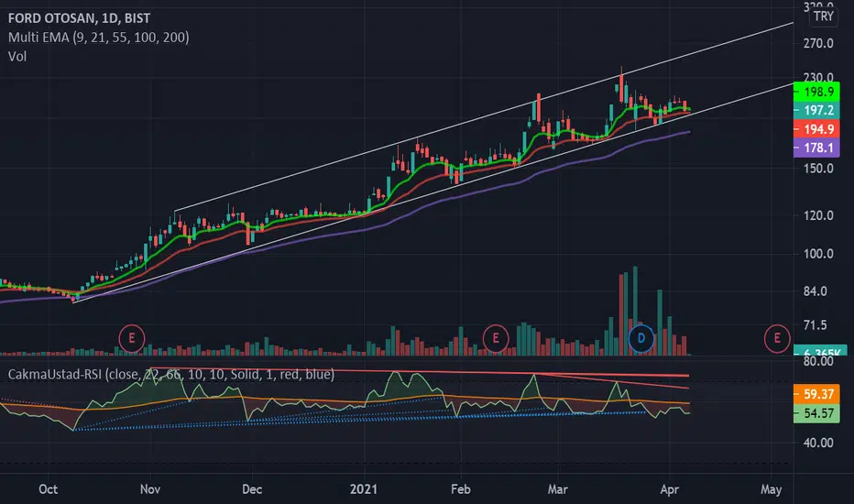Select the CakmaUstad-RSI indicator legend
Viewport: 854px width, 504px height.
pyautogui.click(x=171, y=374)
